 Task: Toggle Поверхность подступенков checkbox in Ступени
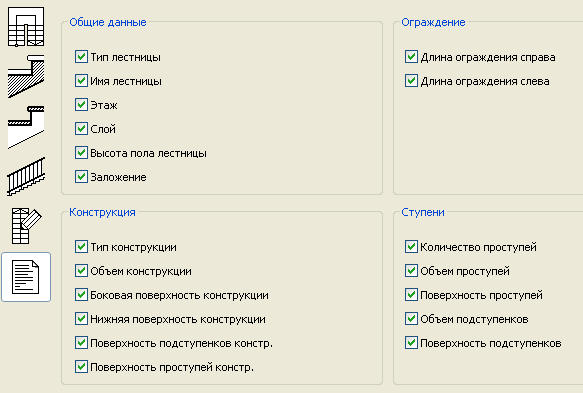coord(411,343)
